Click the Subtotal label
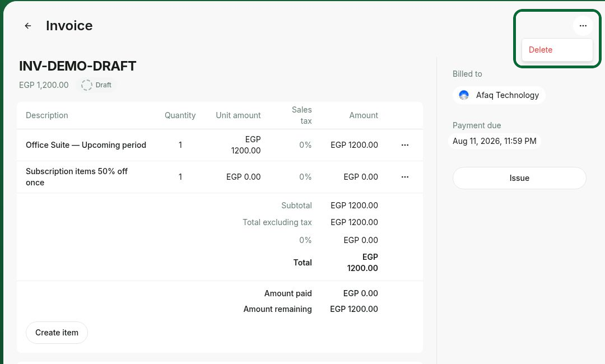The width and height of the screenshot is (605, 364). (296, 206)
